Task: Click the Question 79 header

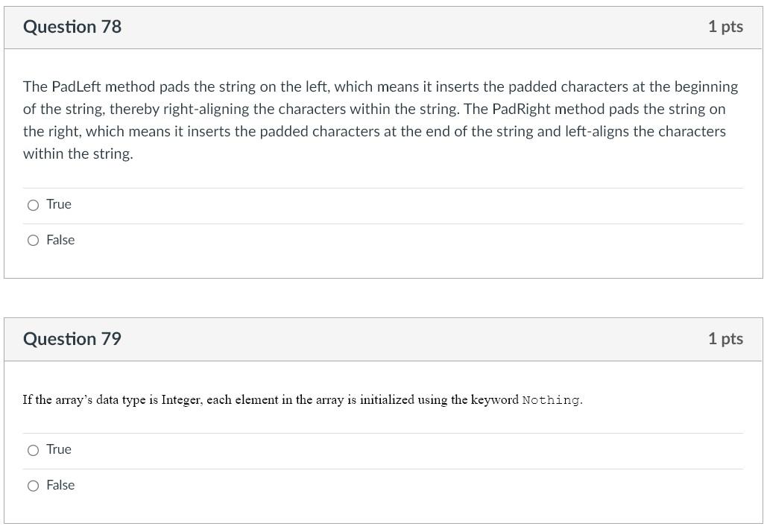Action: click(x=72, y=338)
